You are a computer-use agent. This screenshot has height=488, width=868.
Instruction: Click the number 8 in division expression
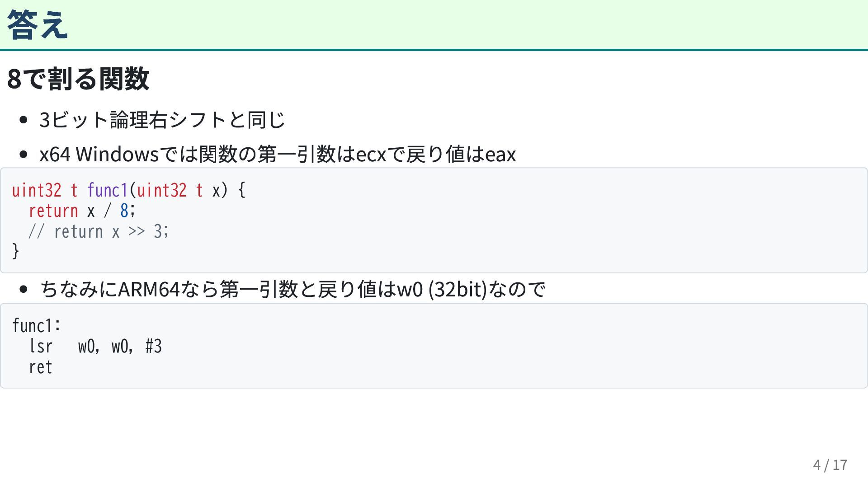pos(124,211)
